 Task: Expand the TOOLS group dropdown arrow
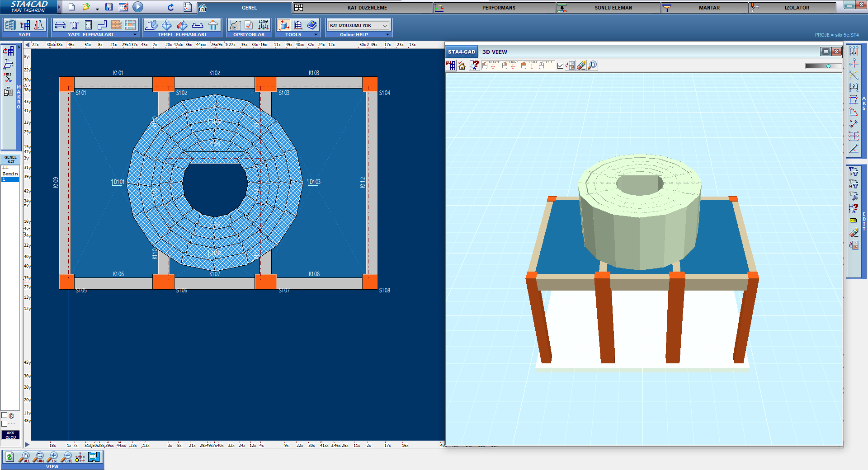[316, 35]
